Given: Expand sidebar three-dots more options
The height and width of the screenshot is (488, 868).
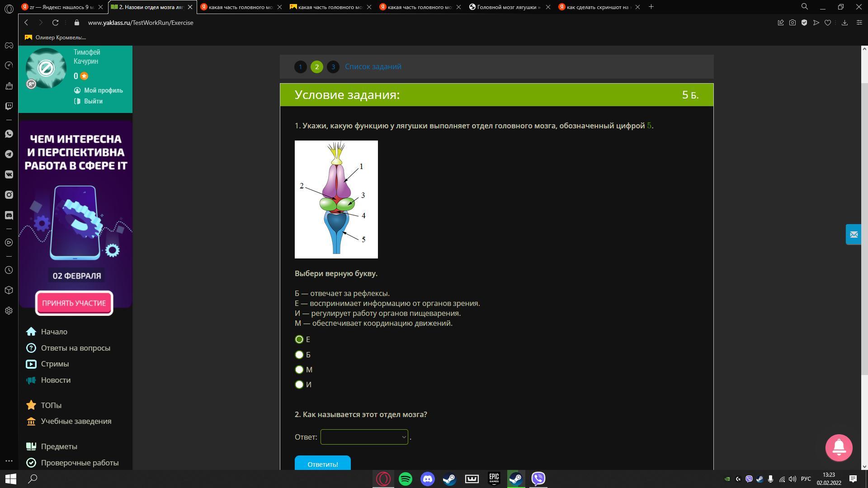Looking at the screenshot, I should coord(9,461).
